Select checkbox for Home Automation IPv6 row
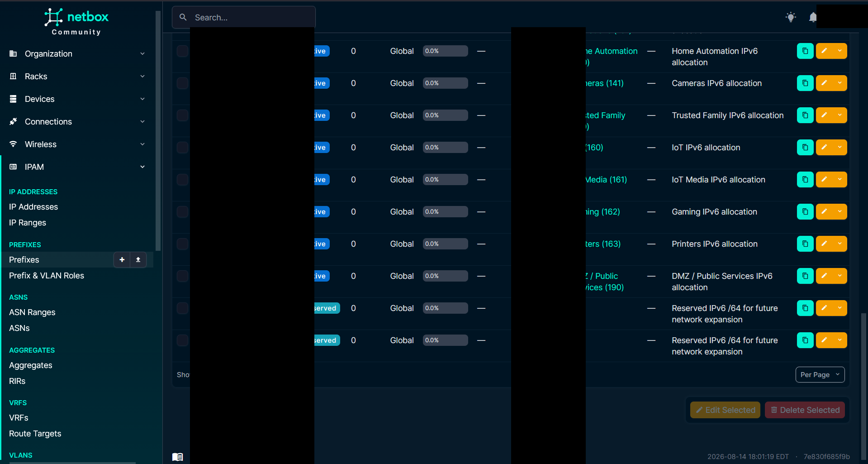Image resolution: width=868 pixels, height=464 pixels. pyautogui.click(x=182, y=51)
